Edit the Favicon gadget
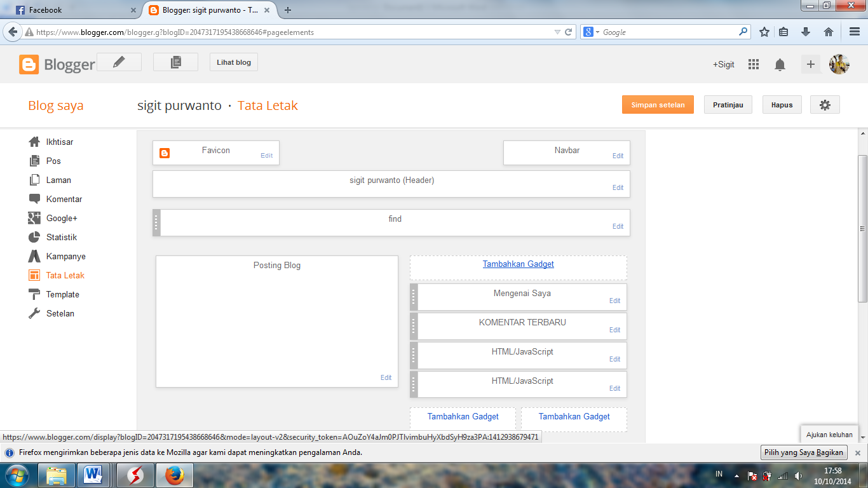Screen dimensions: 868x488 tap(266, 156)
